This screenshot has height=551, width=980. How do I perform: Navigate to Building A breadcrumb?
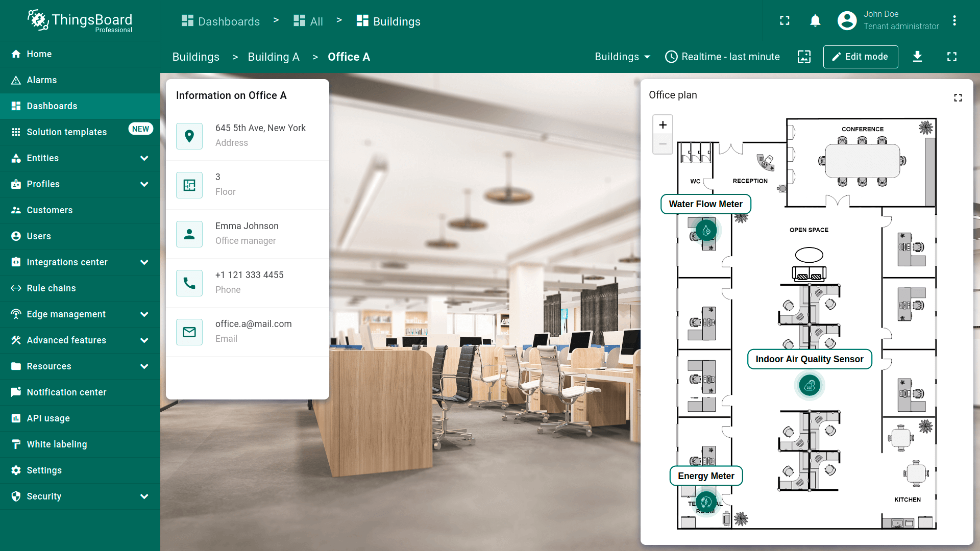click(274, 57)
